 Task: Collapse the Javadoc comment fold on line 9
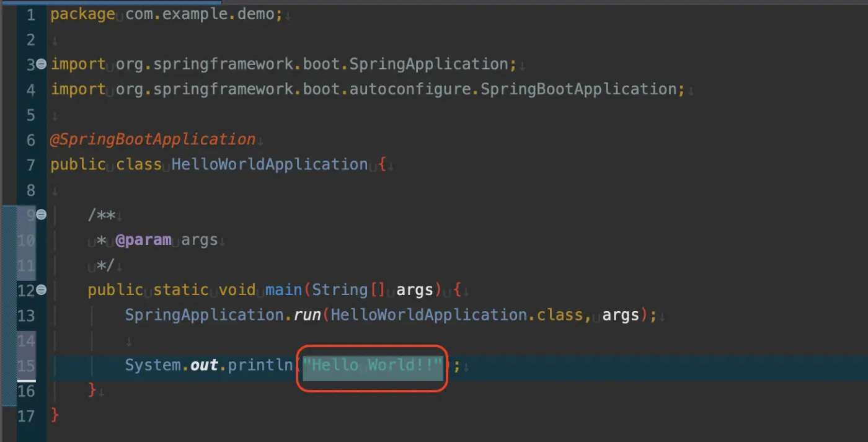[42, 214]
